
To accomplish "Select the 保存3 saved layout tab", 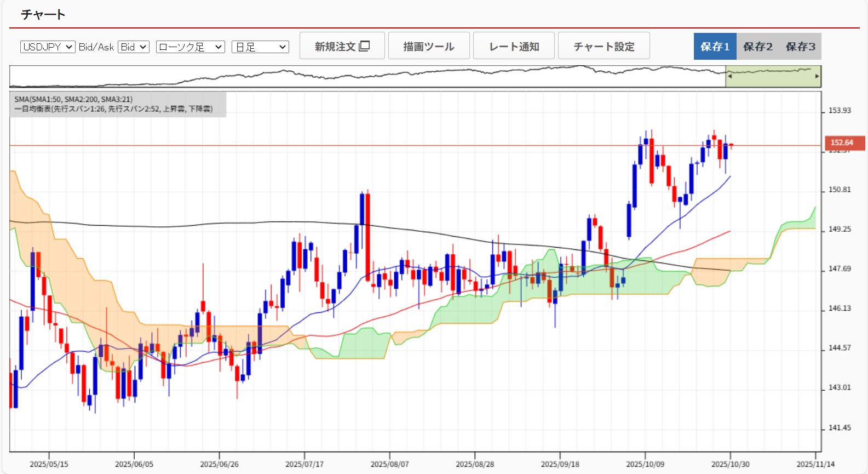I will pos(800,47).
